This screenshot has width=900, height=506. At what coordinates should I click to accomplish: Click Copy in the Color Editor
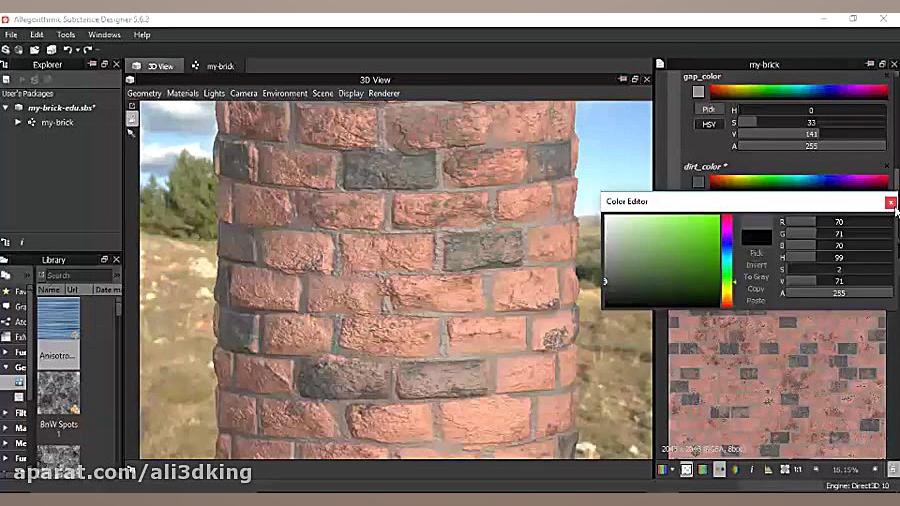click(756, 289)
